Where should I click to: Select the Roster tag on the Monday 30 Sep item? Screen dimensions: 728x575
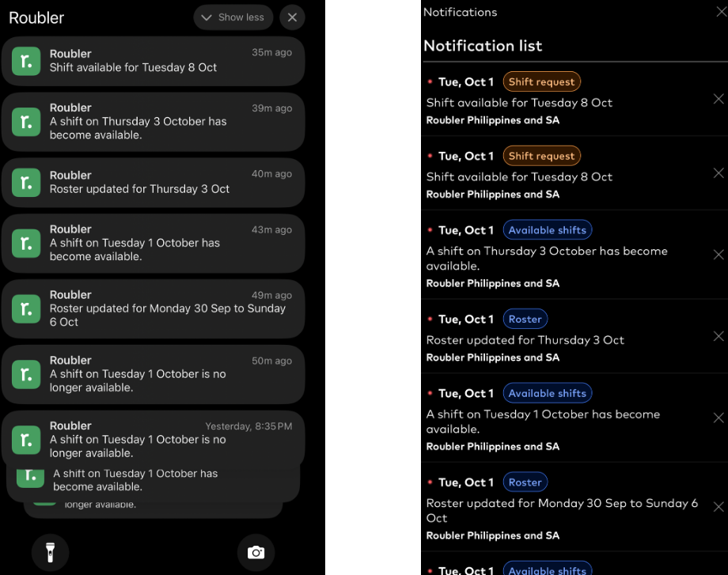pyautogui.click(x=525, y=482)
